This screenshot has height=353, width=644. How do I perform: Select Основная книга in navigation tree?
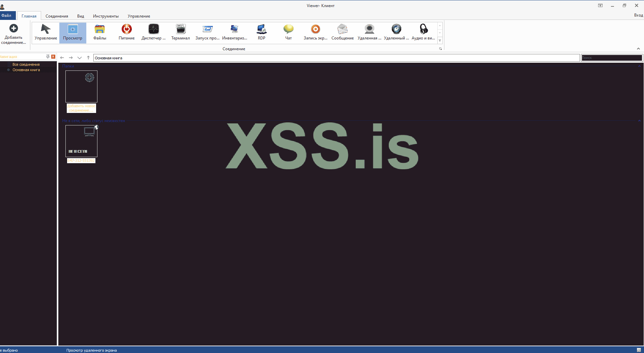(x=26, y=70)
